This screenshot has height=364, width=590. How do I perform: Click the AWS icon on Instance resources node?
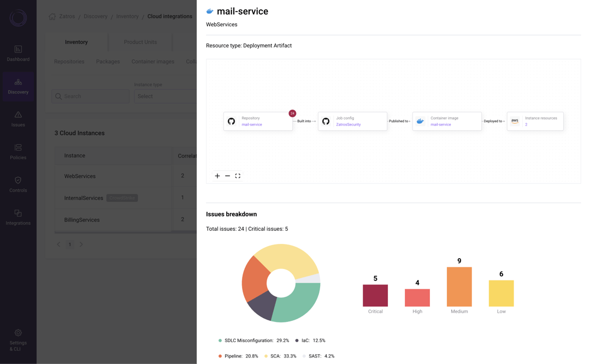coord(514,121)
